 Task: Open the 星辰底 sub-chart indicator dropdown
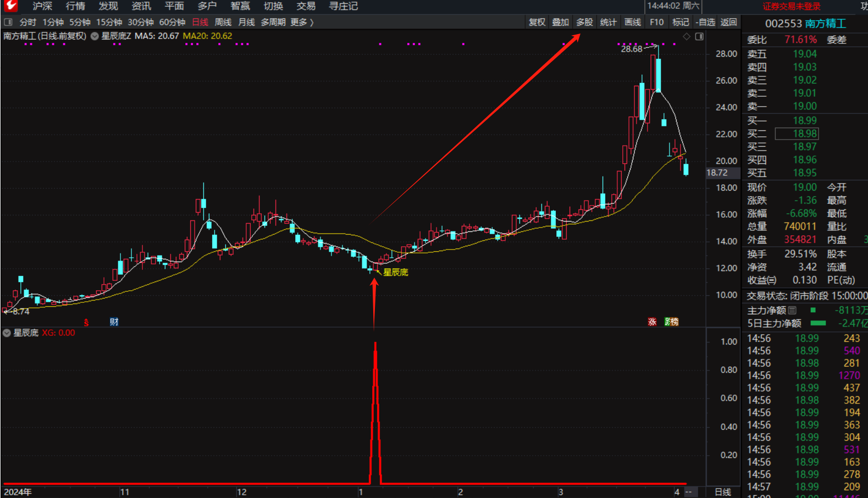7,333
